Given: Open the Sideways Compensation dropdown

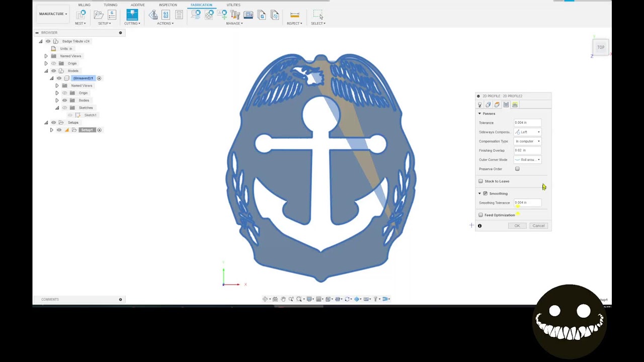Looking at the screenshot, I should [527, 132].
